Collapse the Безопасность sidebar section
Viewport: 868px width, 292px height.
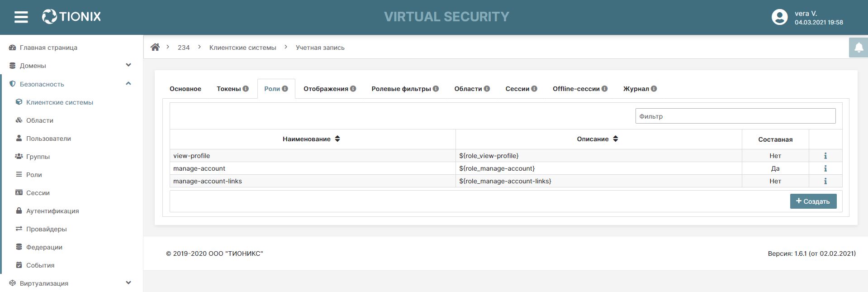[x=128, y=84]
